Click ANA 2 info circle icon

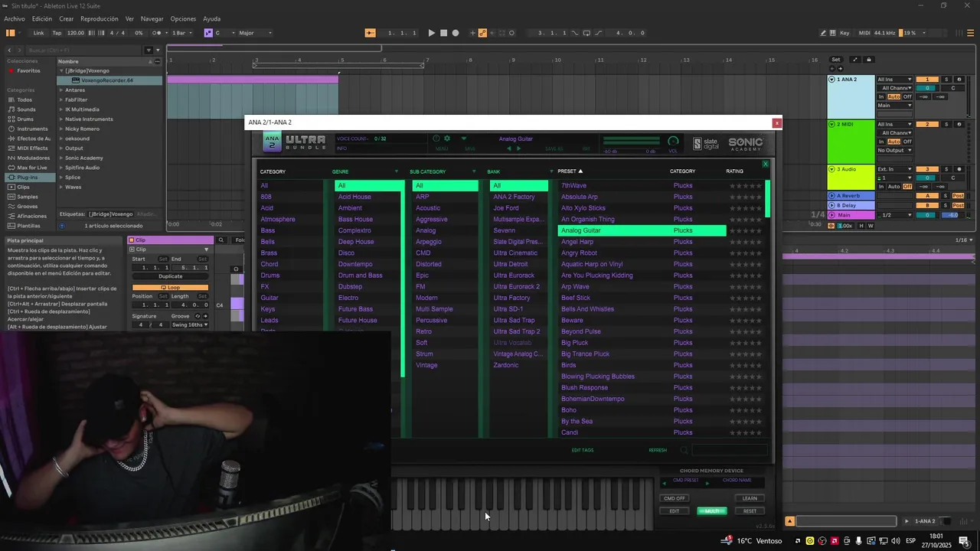pyautogui.click(x=436, y=139)
